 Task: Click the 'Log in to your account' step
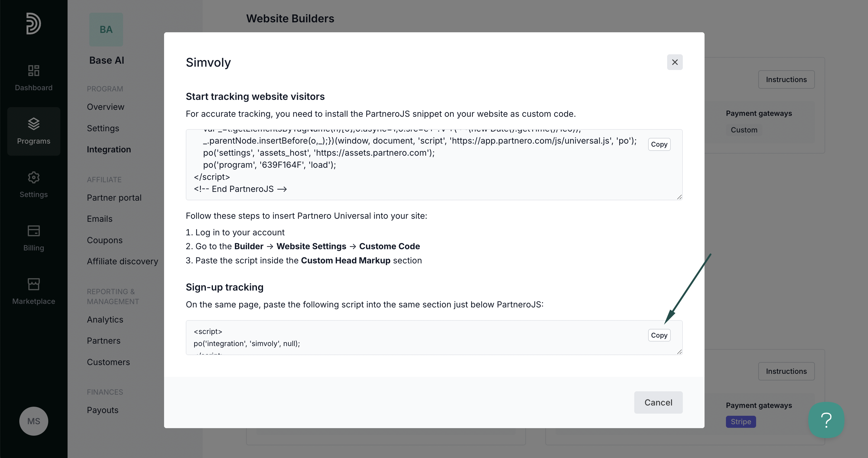click(x=240, y=232)
